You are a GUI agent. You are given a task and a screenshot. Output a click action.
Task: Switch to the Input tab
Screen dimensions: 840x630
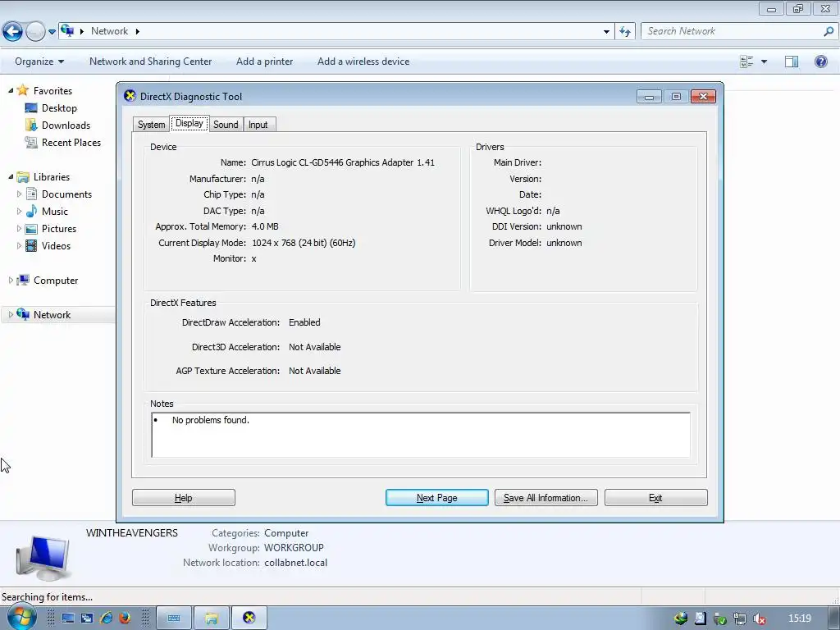click(258, 125)
